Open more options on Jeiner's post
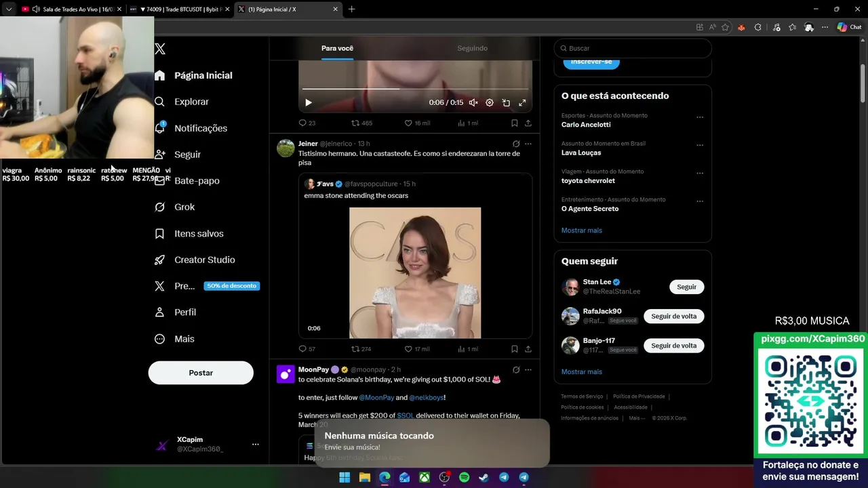 point(528,144)
